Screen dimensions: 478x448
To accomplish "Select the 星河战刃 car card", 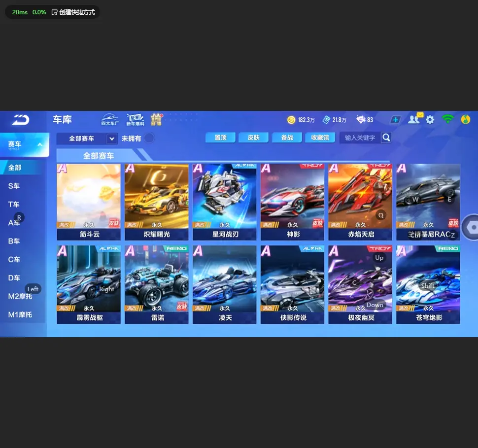I will pos(225,202).
